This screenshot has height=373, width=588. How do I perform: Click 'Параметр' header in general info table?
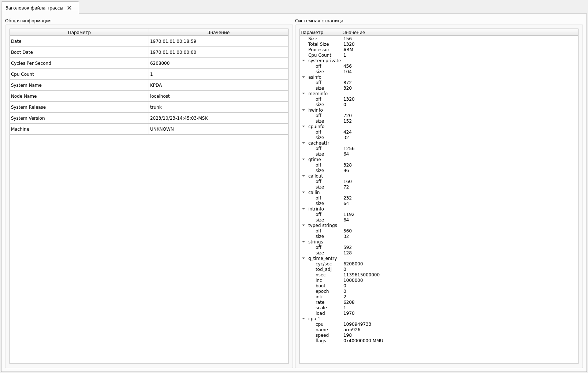(79, 32)
